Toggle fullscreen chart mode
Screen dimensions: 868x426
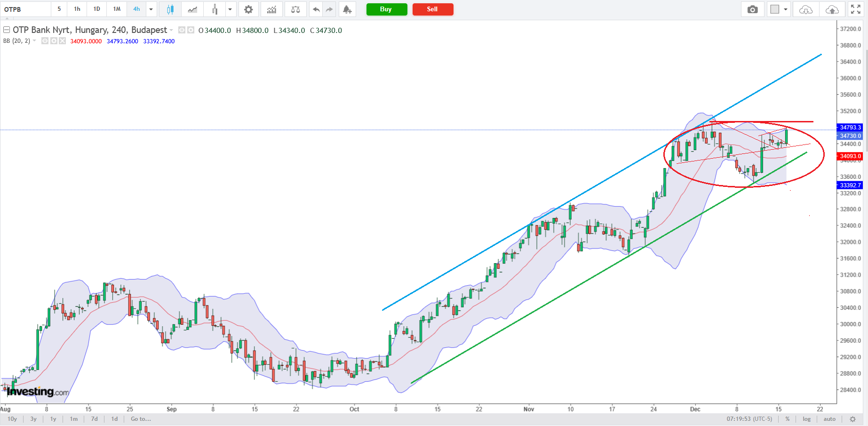click(x=856, y=9)
